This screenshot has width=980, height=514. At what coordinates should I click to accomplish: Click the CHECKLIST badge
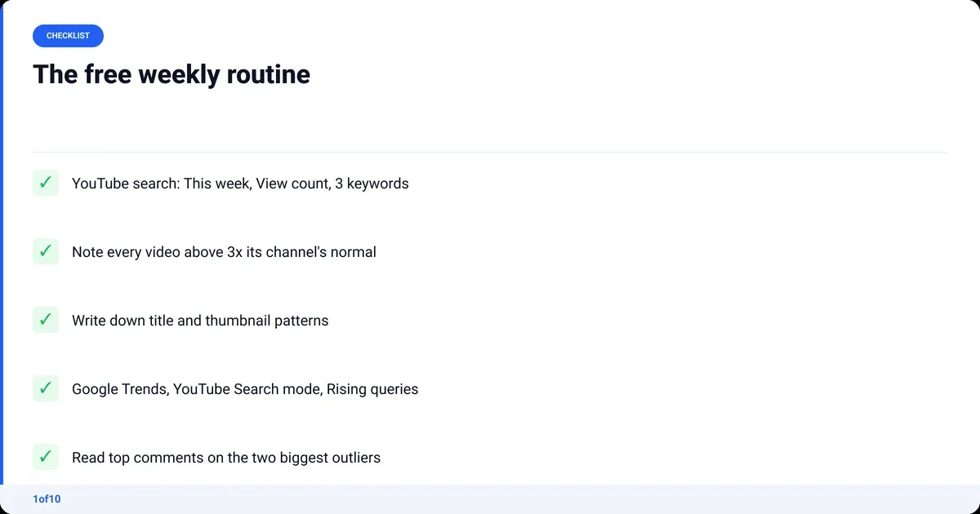pyautogui.click(x=68, y=36)
